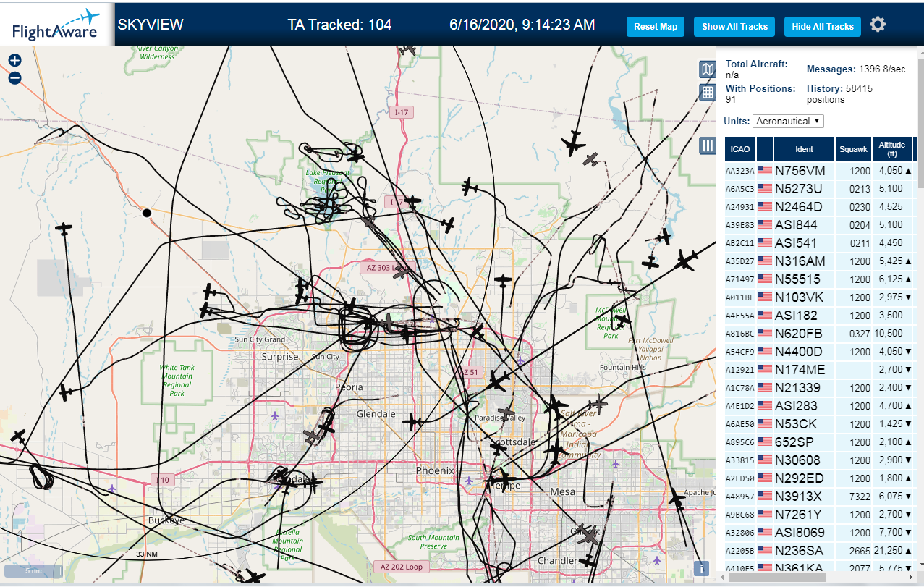Select aircraft ASI541 in the table
This screenshot has width=924, height=587.
coord(796,243)
